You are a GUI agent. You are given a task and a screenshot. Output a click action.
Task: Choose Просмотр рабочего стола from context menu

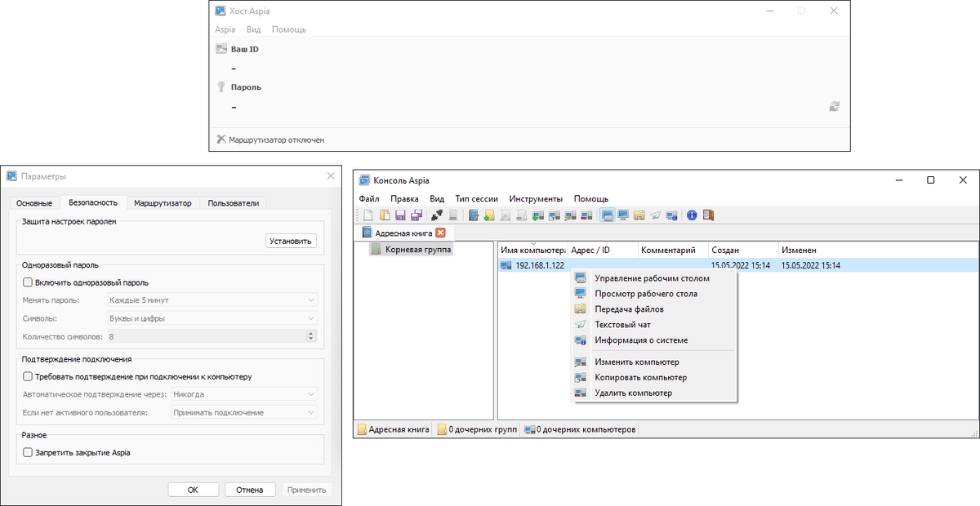[x=654, y=294]
